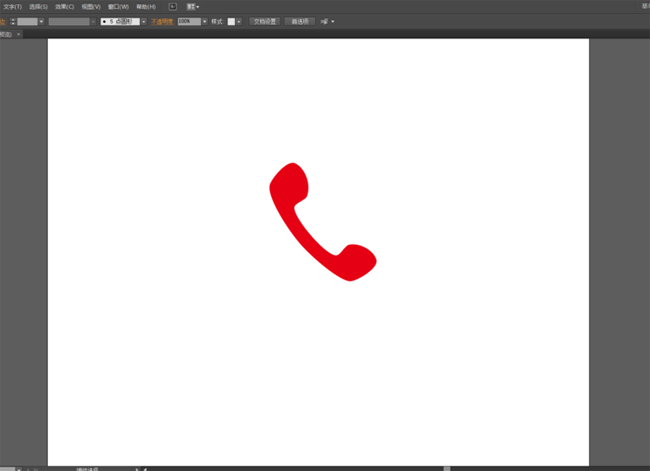Expand the stroke weight dropdown arrow
This screenshot has height=471, width=650.
(41, 22)
